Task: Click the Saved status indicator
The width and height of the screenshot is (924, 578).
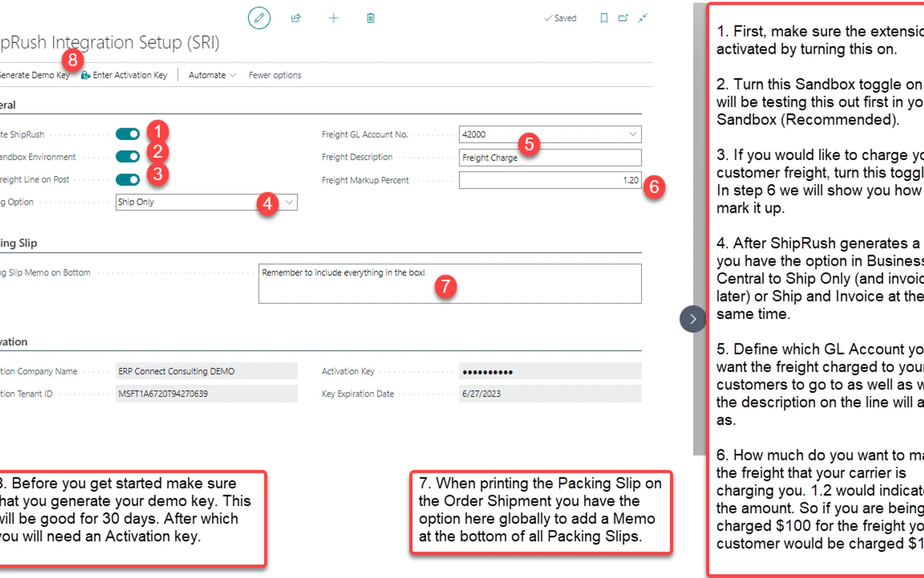Action: [560, 18]
